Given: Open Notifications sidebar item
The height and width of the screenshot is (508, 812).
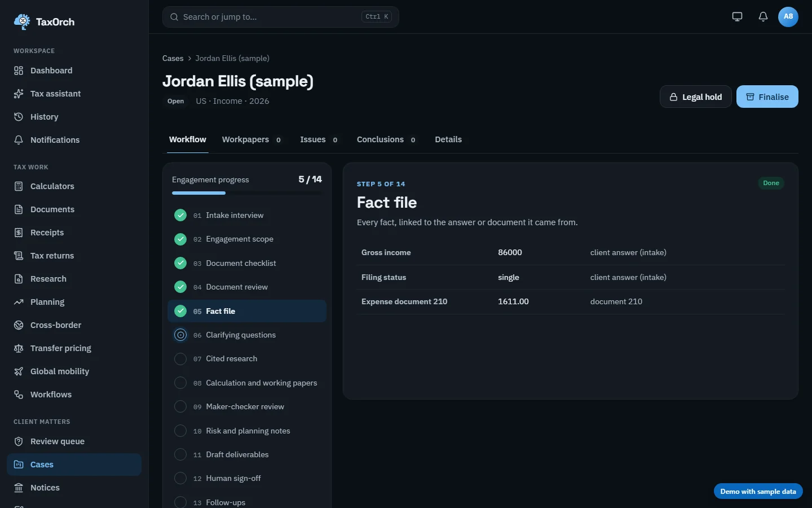Looking at the screenshot, I should (74, 140).
